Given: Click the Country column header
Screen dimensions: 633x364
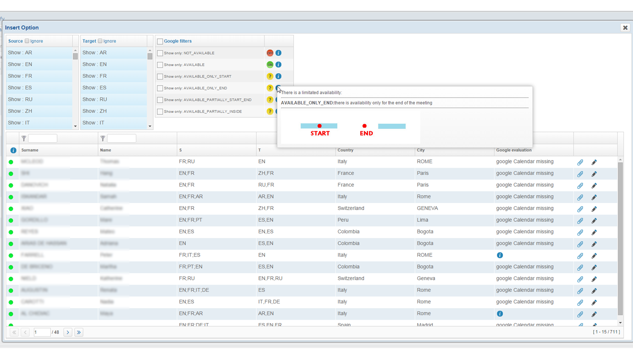Looking at the screenshot, I should click(x=375, y=150).
